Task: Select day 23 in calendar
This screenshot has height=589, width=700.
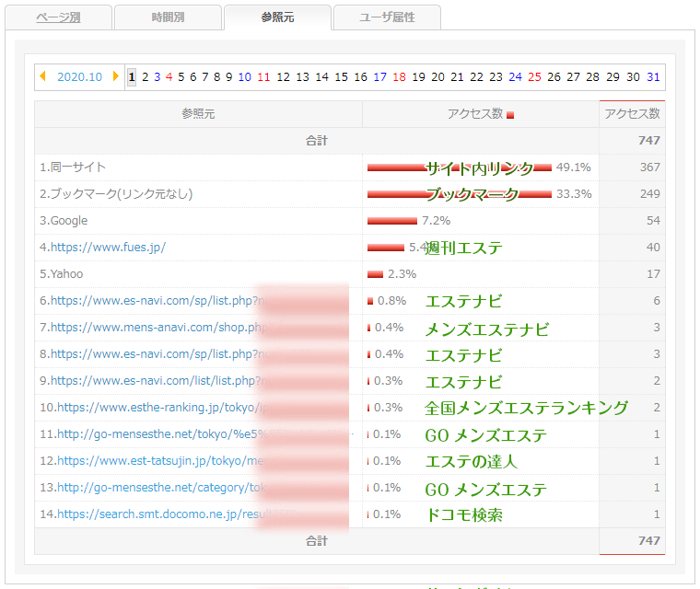Action: coord(496,76)
